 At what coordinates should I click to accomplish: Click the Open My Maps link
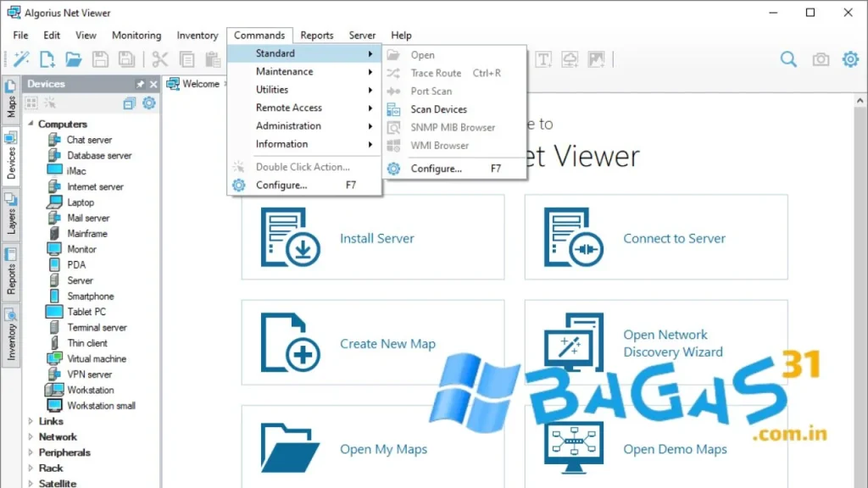pos(383,449)
